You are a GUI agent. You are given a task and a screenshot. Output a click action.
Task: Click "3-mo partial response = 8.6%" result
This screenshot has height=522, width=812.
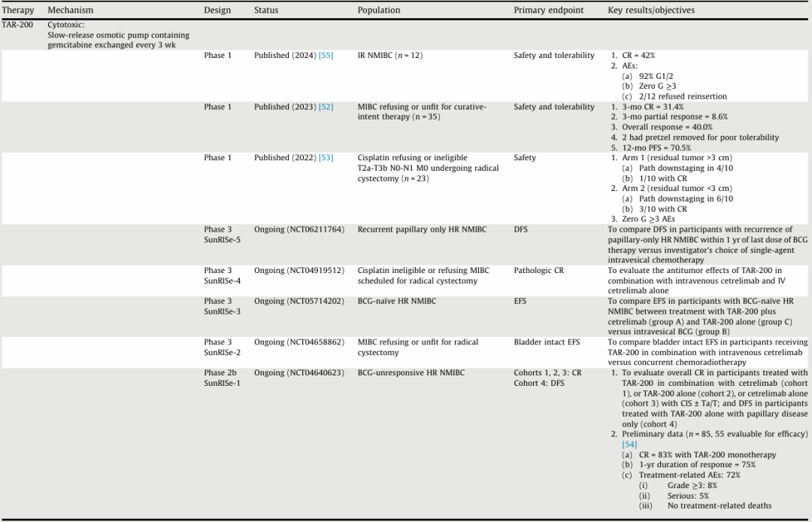674,117
